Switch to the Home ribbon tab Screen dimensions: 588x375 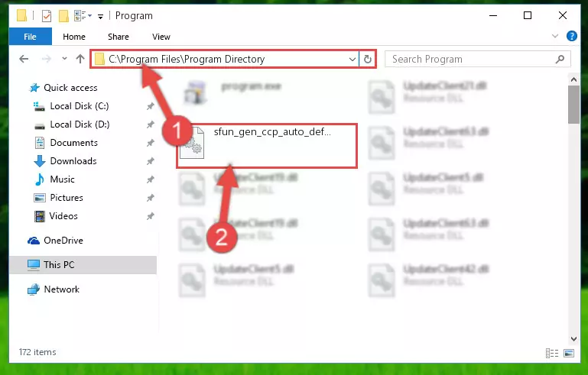coord(74,37)
